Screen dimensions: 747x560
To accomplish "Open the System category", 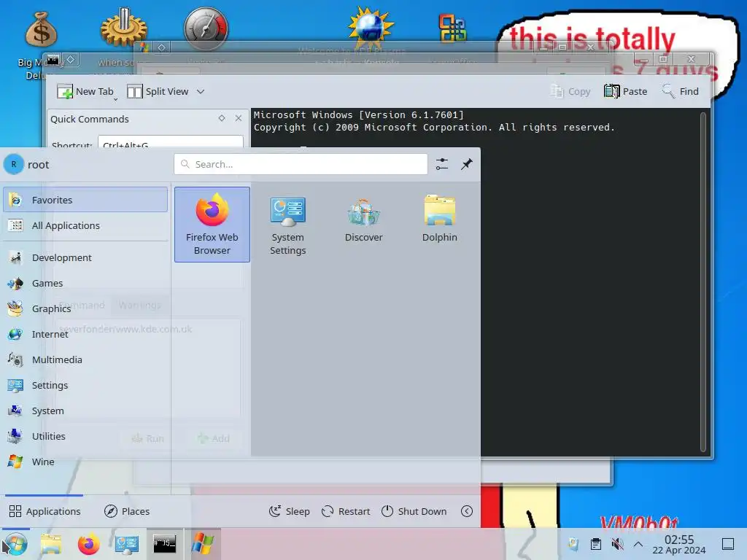I will (x=85, y=411).
